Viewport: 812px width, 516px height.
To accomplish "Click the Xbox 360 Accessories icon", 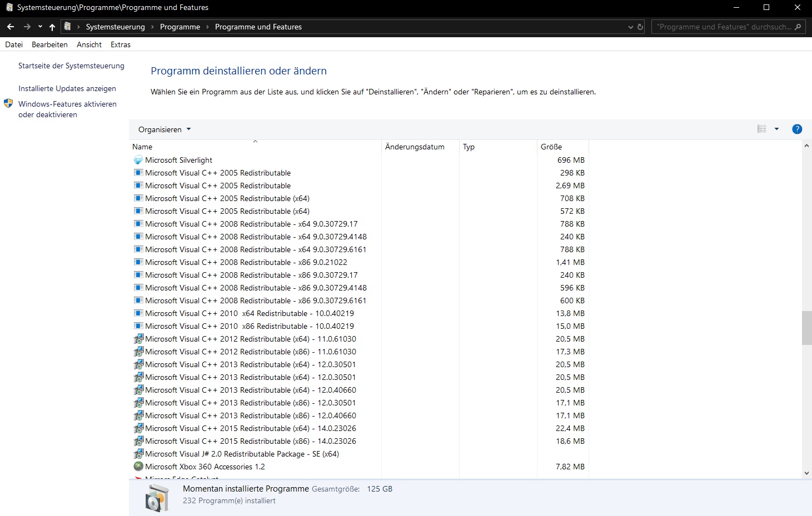I will [x=138, y=467].
